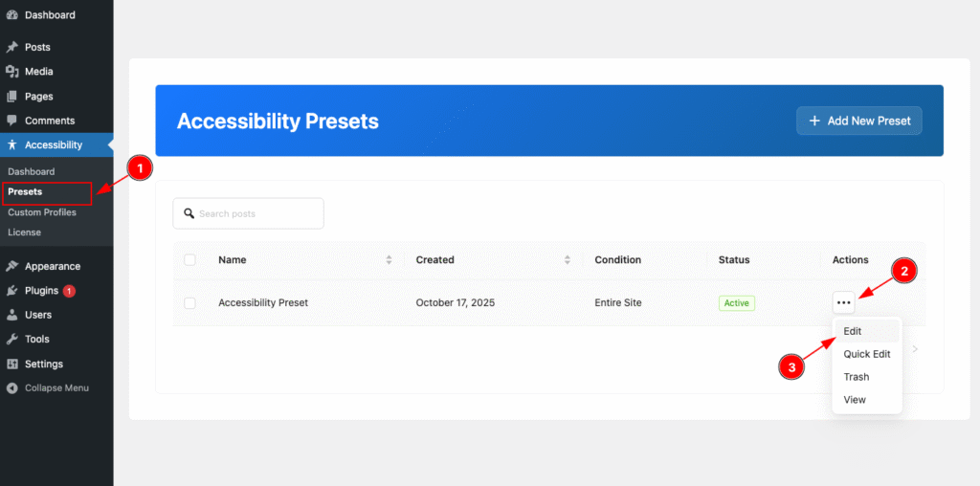Select Quick Edit in the actions menu
Viewport: 980px width, 486px height.
click(866, 354)
